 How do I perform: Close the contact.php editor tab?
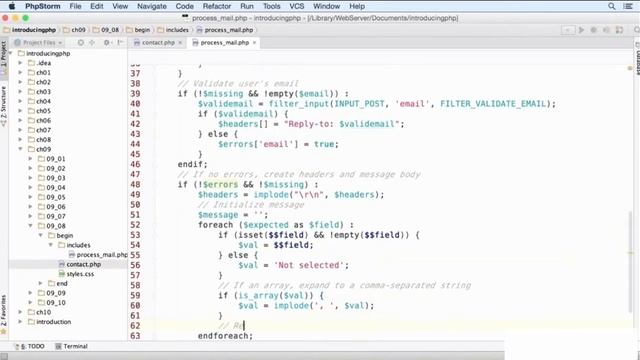pyautogui.click(x=180, y=42)
